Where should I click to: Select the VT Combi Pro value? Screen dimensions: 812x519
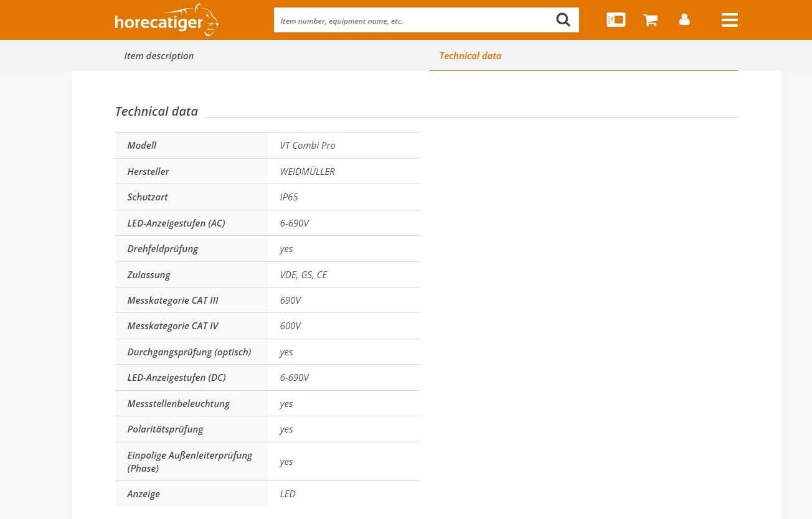coord(308,145)
